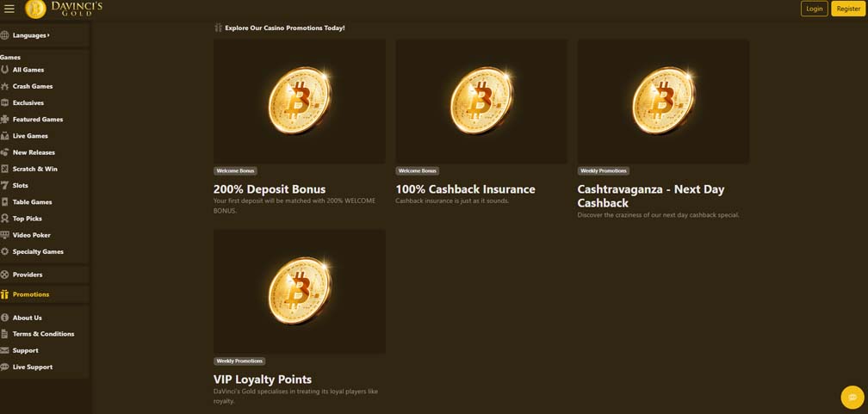Click "Cashback insurance is just as it sounds." text
Image resolution: width=868 pixels, height=414 pixels.
point(452,201)
